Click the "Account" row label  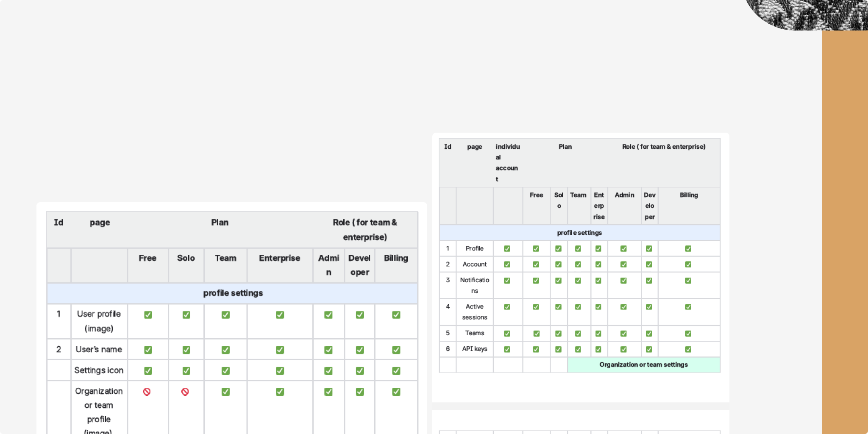coord(475,264)
